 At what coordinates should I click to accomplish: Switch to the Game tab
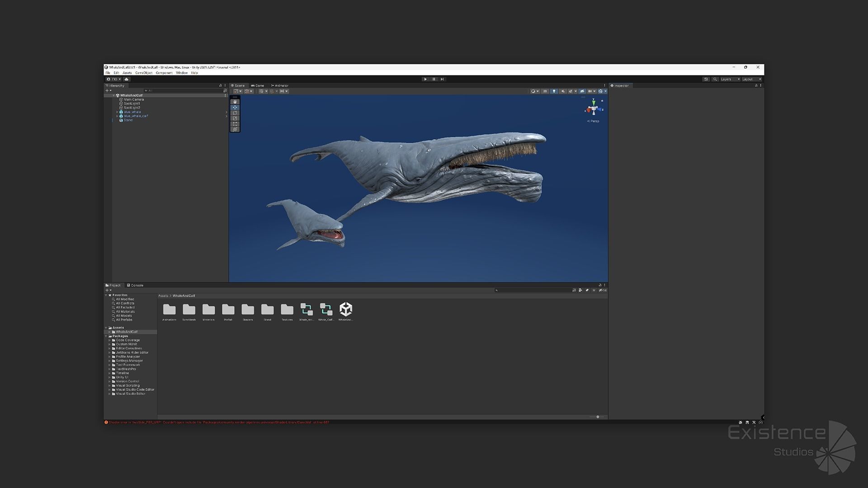258,85
